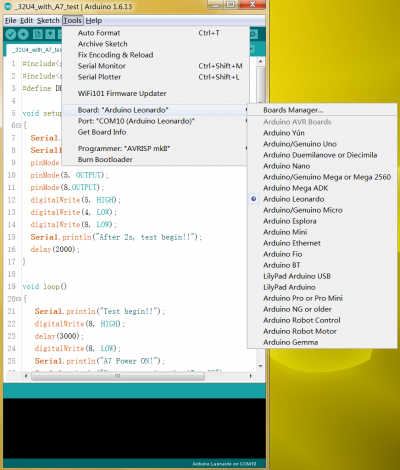Click the Arduino logo in title bar

[x=8, y=6]
